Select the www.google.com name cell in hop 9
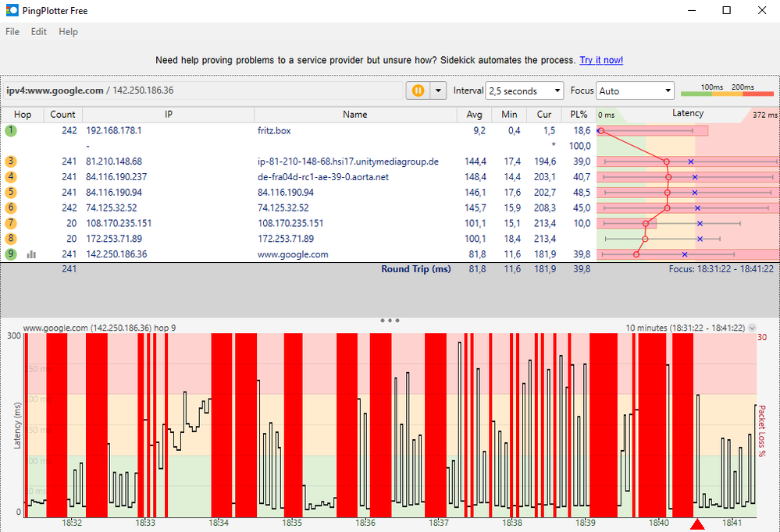 coord(293,254)
